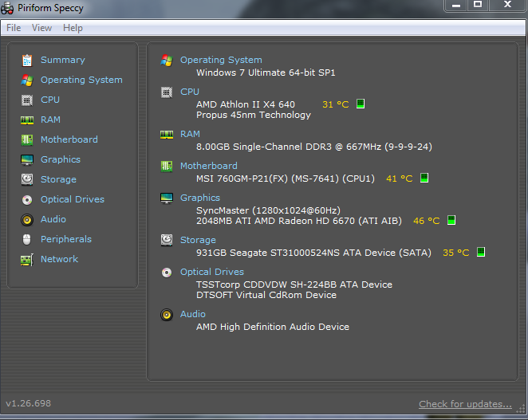Image resolution: width=528 pixels, height=420 pixels.
Task: Click storage temperature indicator beside 35 °C
Action: click(x=481, y=252)
